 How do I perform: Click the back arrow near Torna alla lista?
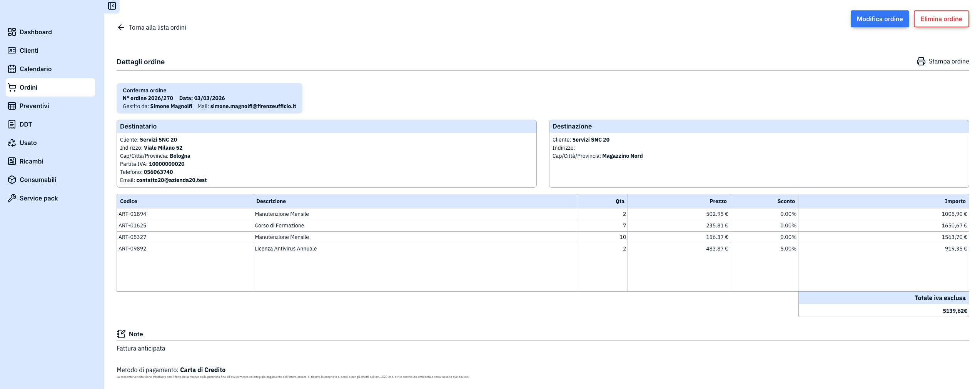(121, 27)
